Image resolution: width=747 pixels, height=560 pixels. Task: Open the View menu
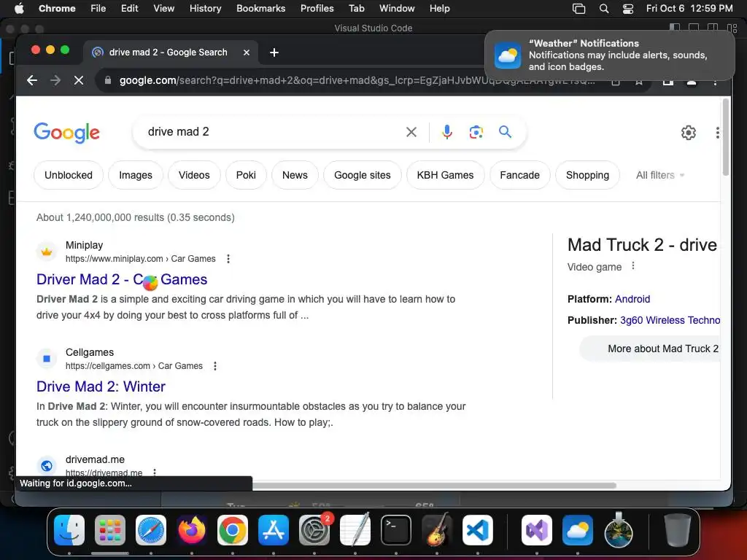coord(163,9)
